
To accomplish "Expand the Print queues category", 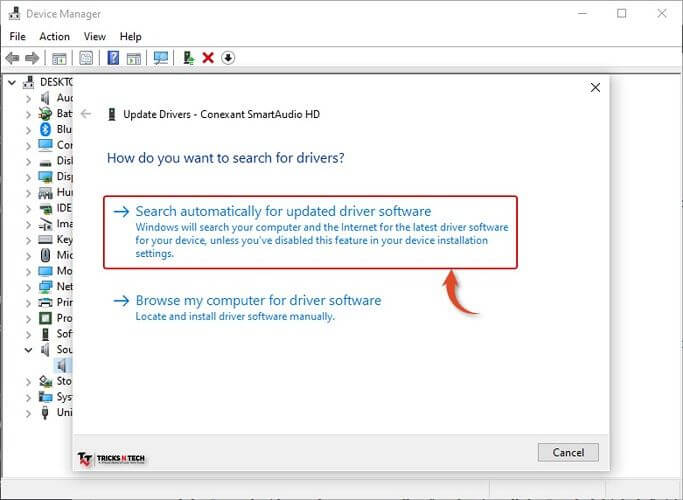I will [28, 303].
